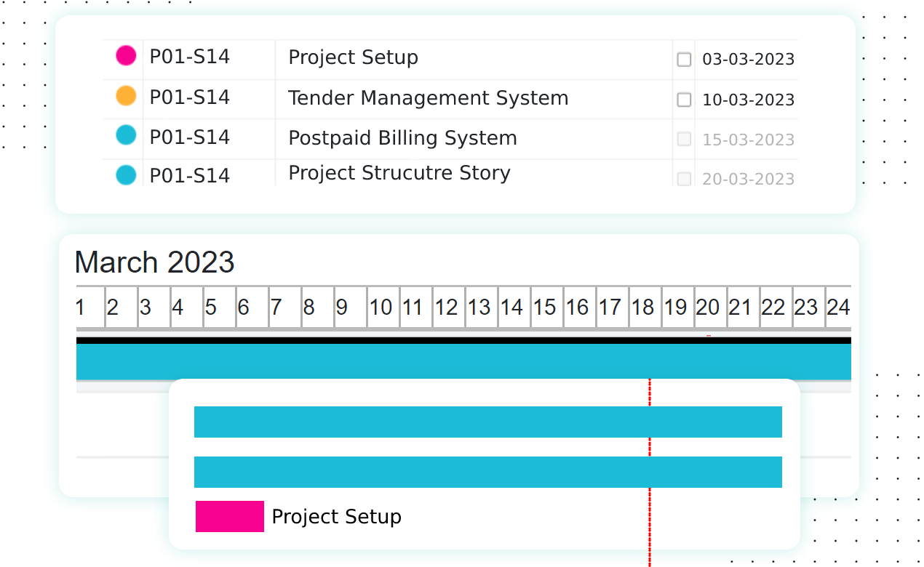Image resolution: width=924 pixels, height=567 pixels.
Task: Click the greyed date 20-03-2023
Action: (x=746, y=178)
